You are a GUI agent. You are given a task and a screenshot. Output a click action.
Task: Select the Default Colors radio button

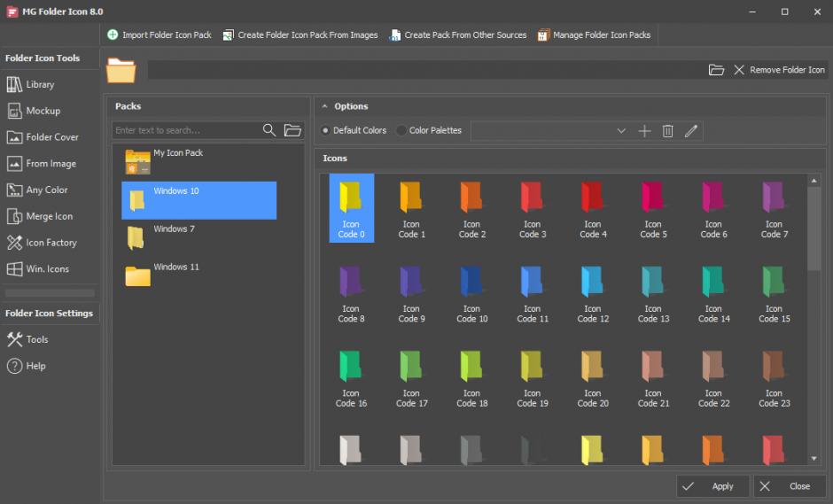325,131
